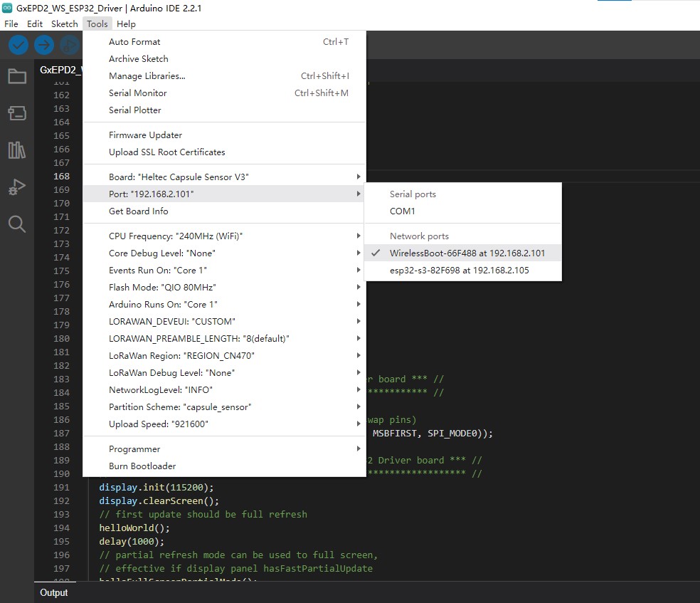The height and width of the screenshot is (603, 700).
Task: Switch to the Output panel tab
Action: coord(54,592)
